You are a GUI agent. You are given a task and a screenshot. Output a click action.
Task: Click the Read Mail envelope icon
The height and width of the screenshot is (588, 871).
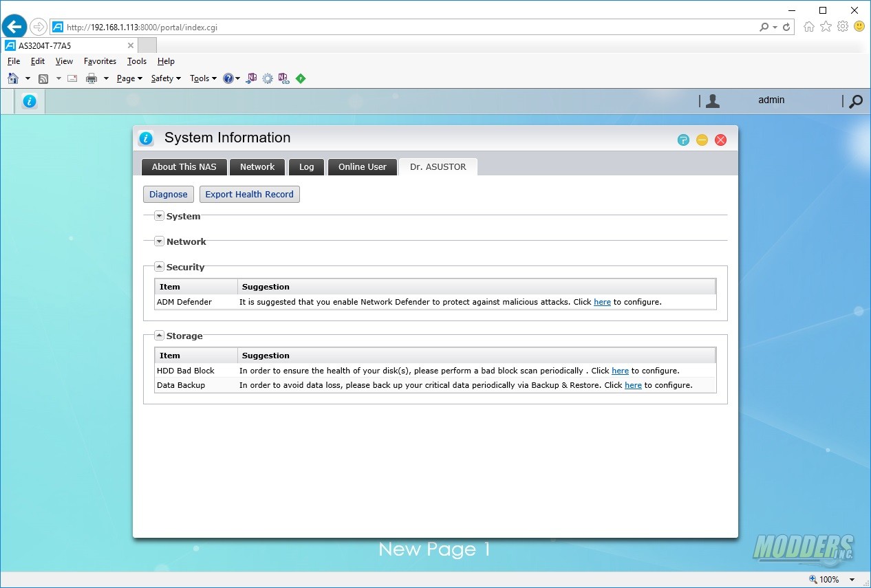72,78
